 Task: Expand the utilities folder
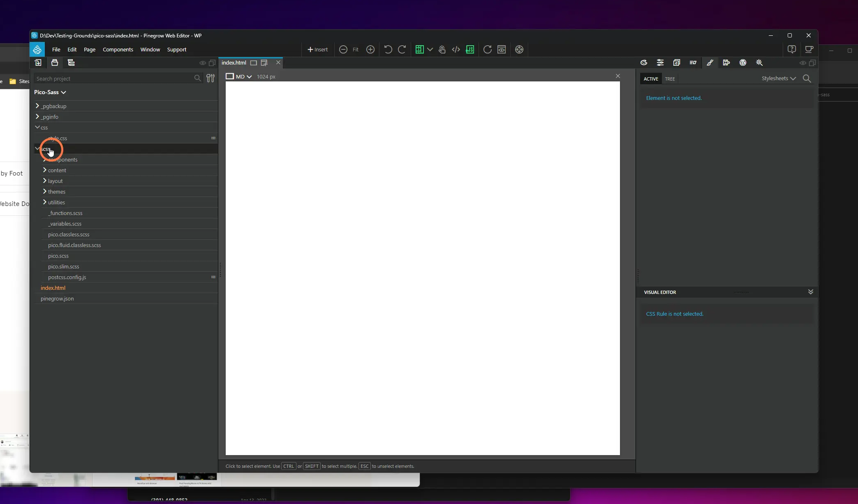point(44,202)
